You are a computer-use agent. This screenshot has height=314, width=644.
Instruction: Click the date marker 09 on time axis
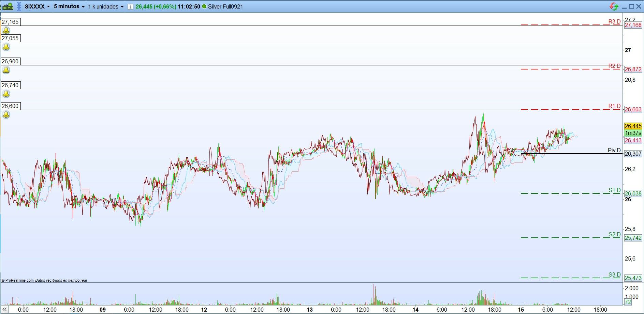[102, 310]
